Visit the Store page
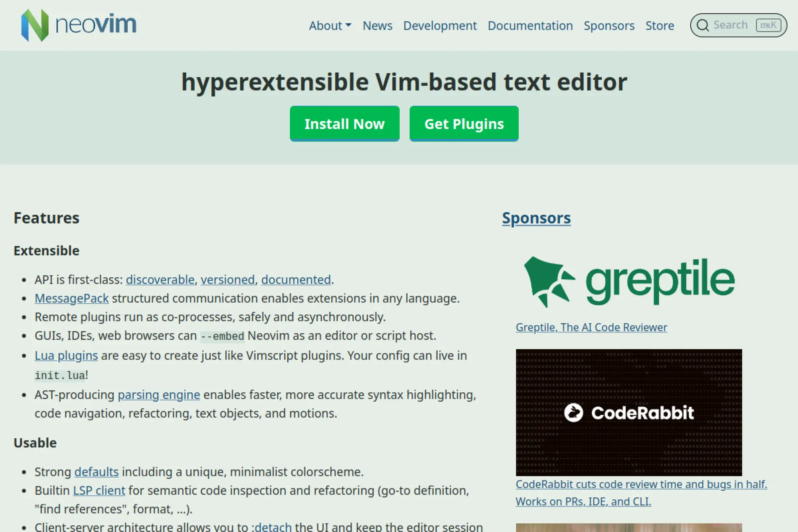 pos(660,26)
